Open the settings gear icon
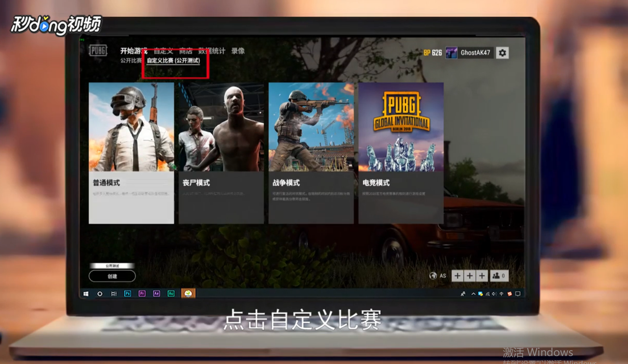The height and width of the screenshot is (364, 628). (x=502, y=53)
